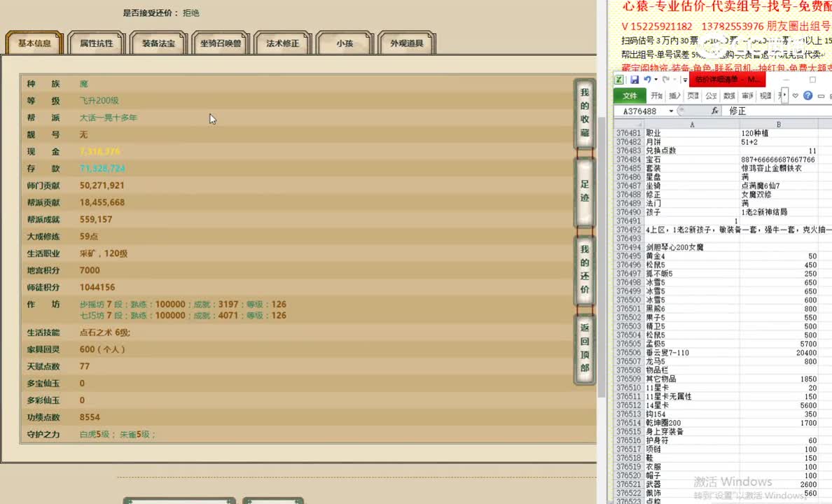This screenshot has height=504, width=832.
Task: Click the fx insert function icon
Action: pos(715,111)
